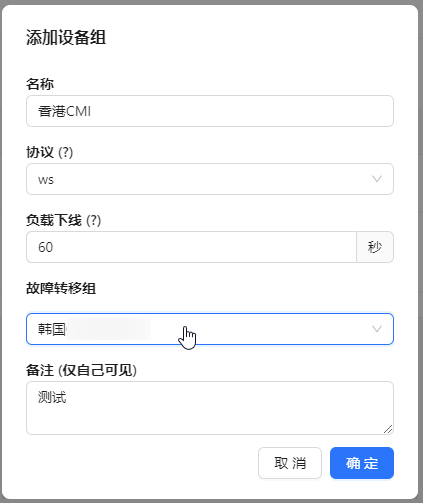Click the textarea resize handle corner
Screen dimensions: 423x503
point(388,429)
